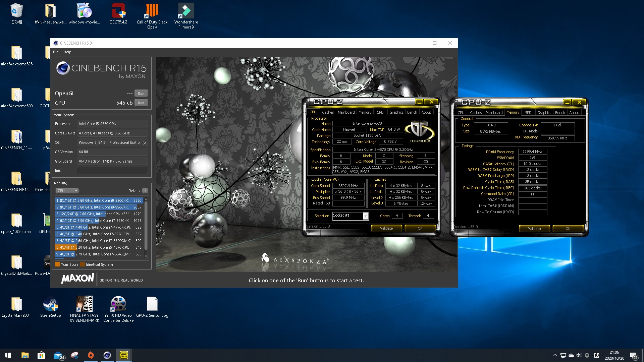Open CrystalDiskMark folder on desktop

[x=17, y=265]
